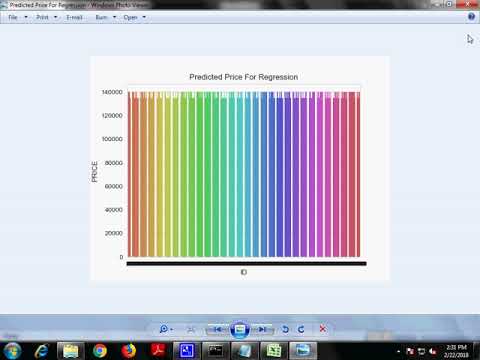Switch to the Excel taskbar window

(274, 351)
